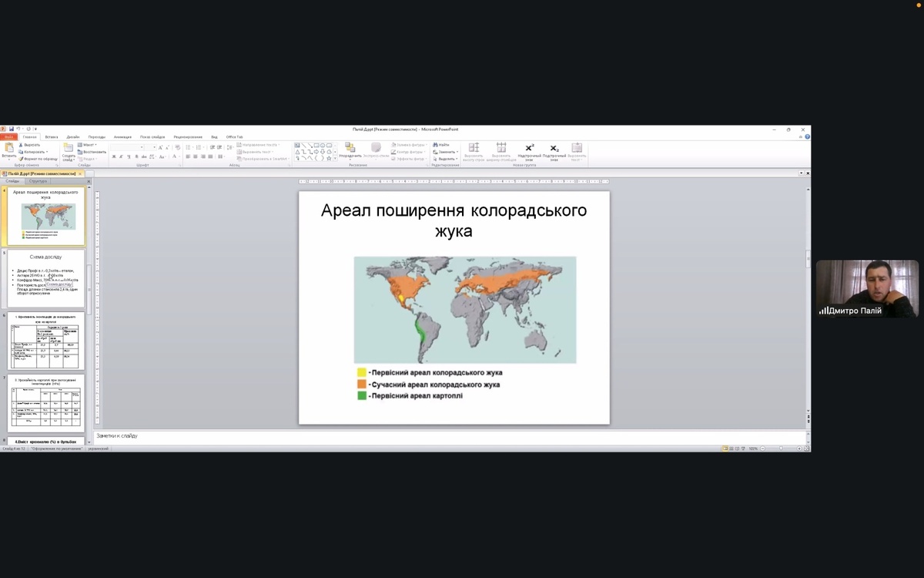
Task: Open the Заменить replace dropdown
Action: click(x=446, y=152)
